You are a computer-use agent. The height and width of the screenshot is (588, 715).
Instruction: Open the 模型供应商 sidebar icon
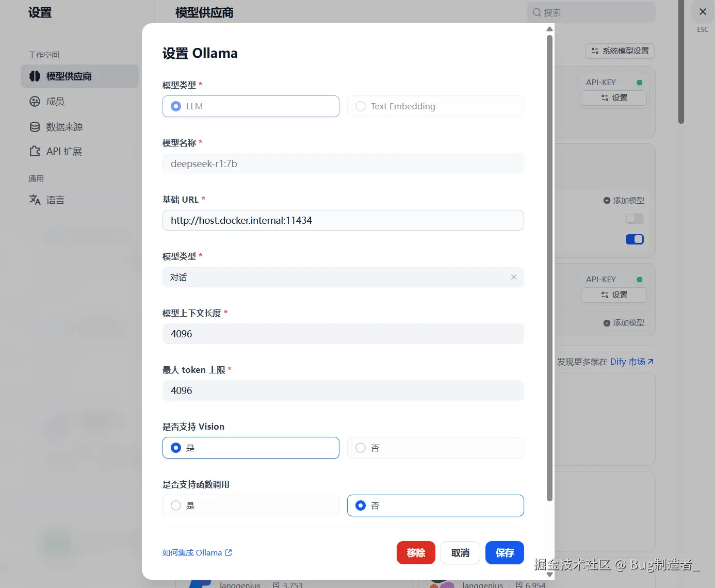click(x=35, y=76)
